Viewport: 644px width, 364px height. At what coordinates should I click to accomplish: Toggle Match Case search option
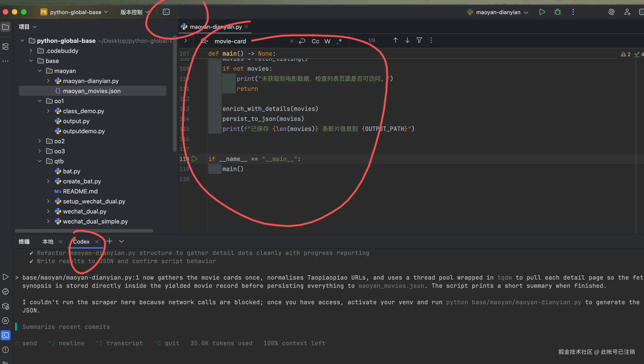pyautogui.click(x=315, y=41)
